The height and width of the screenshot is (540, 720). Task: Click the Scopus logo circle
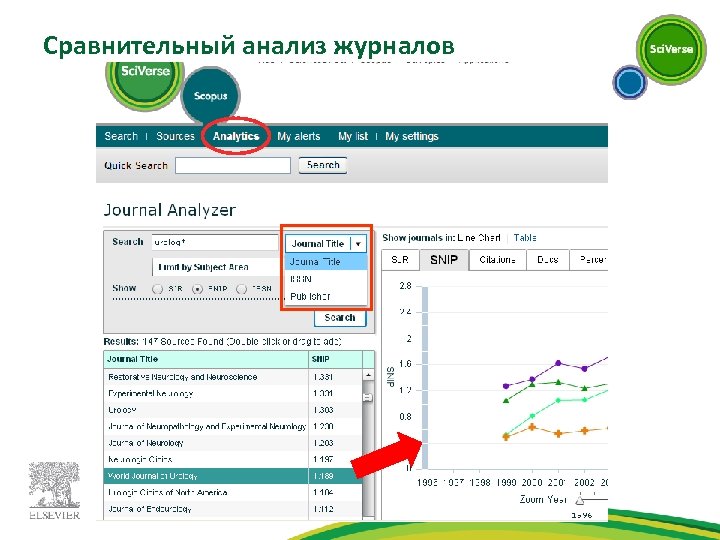pyautogui.click(x=211, y=96)
